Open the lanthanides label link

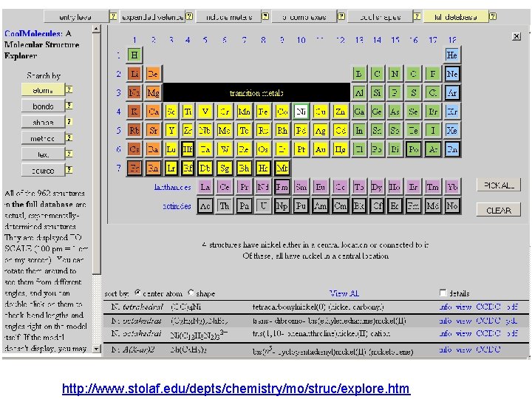pyautogui.click(x=172, y=187)
